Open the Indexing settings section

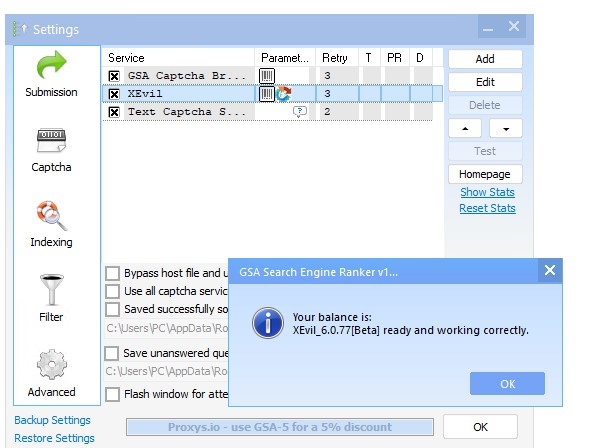tap(51, 223)
